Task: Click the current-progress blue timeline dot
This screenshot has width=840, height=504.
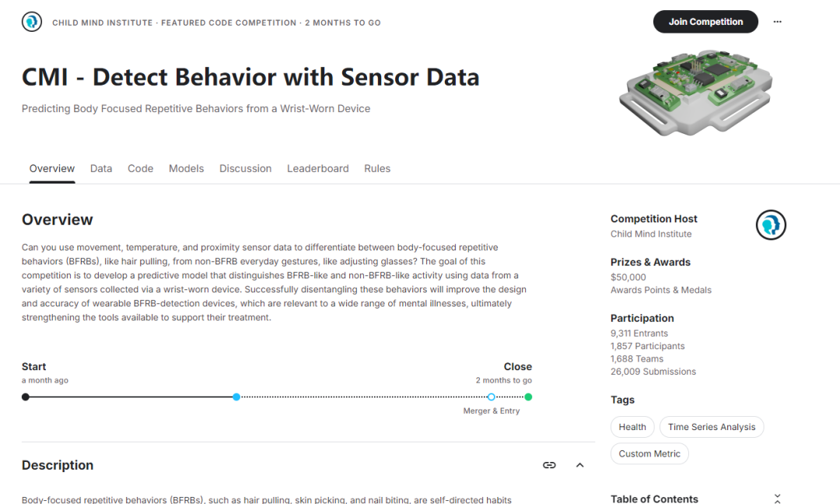Action: click(236, 397)
